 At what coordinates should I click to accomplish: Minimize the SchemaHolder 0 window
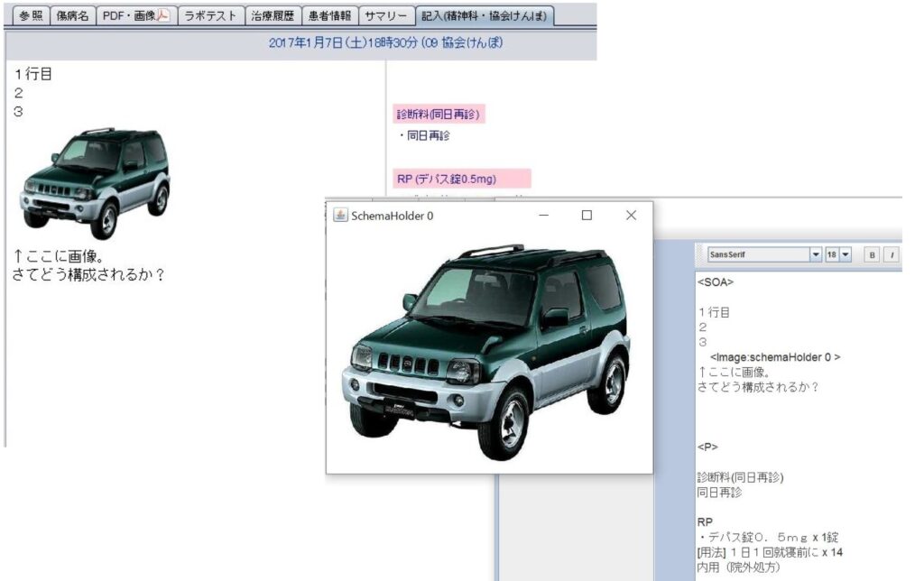pos(544,215)
